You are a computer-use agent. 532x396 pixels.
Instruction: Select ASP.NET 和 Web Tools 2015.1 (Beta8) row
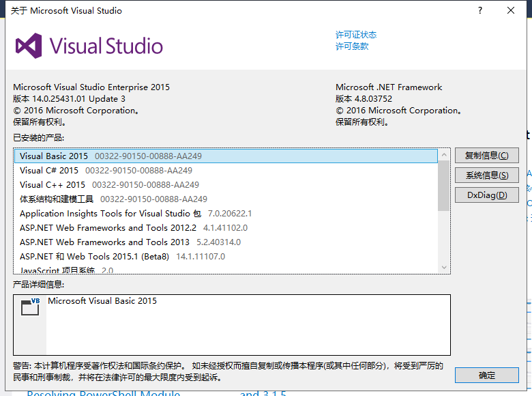(226, 257)
